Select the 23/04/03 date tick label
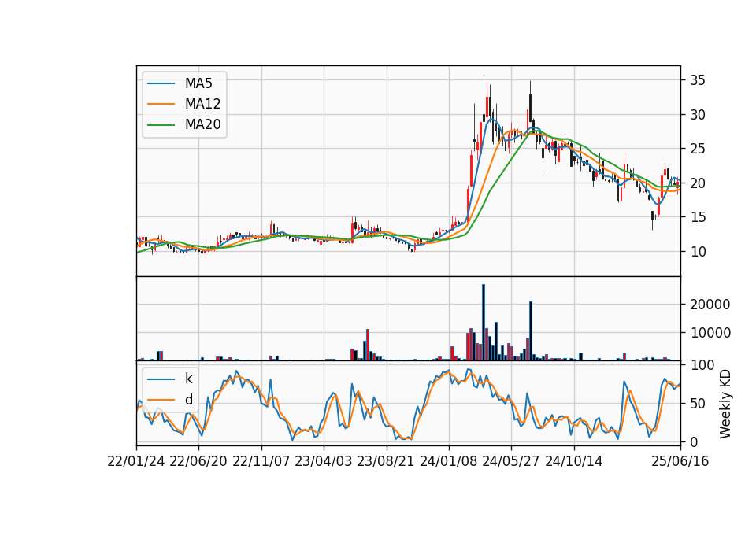The width and height of the screenshot is (756, 543). pos(324,461)
